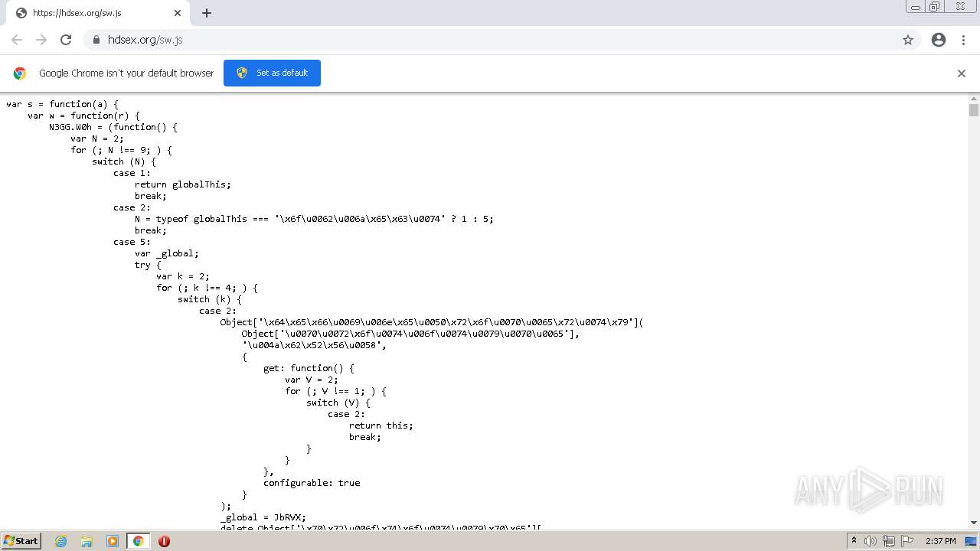Viewport: 980px width, 551px height.
Task: Click the vertical scrollbar thumb
Action: (x=974, y=110)
